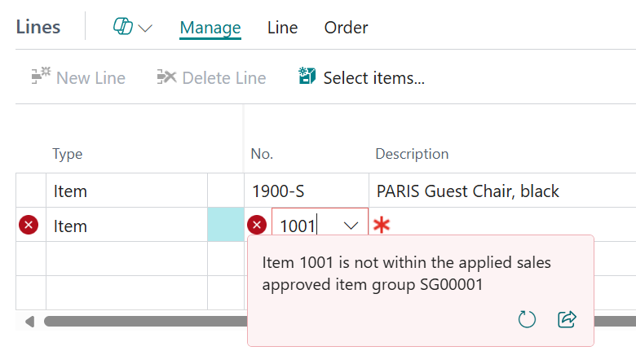
Task: Click the share icon in error popup
Action: [567, 319]
